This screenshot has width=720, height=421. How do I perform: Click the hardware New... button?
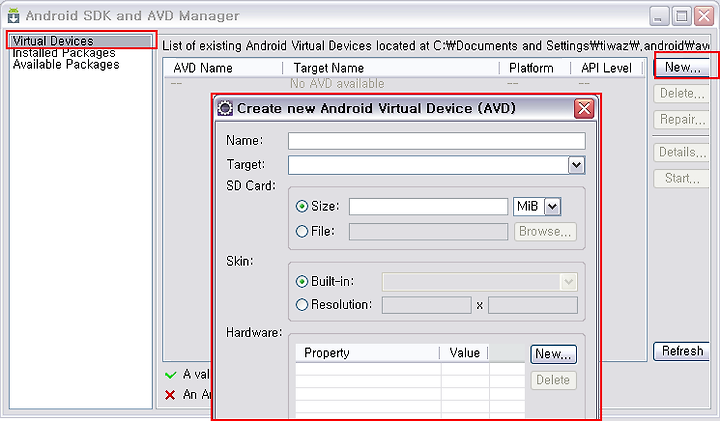(x=553, y=354)
